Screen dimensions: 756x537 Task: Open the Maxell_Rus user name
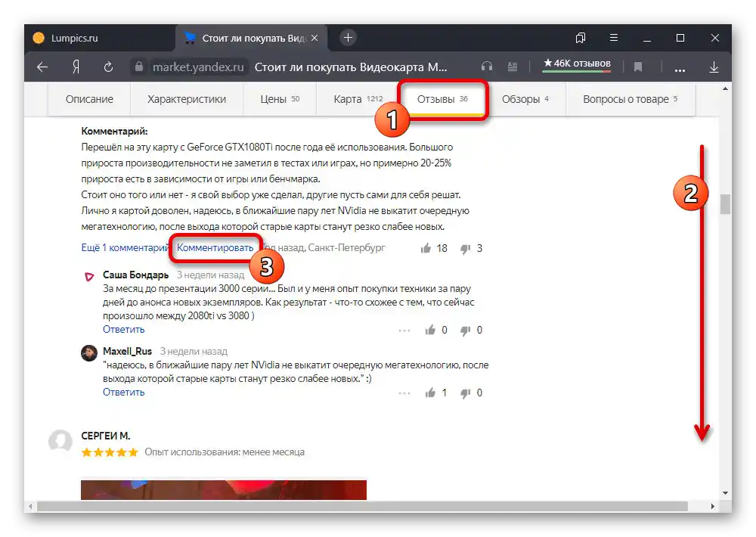pyautogui.click(x=127, y=351)
